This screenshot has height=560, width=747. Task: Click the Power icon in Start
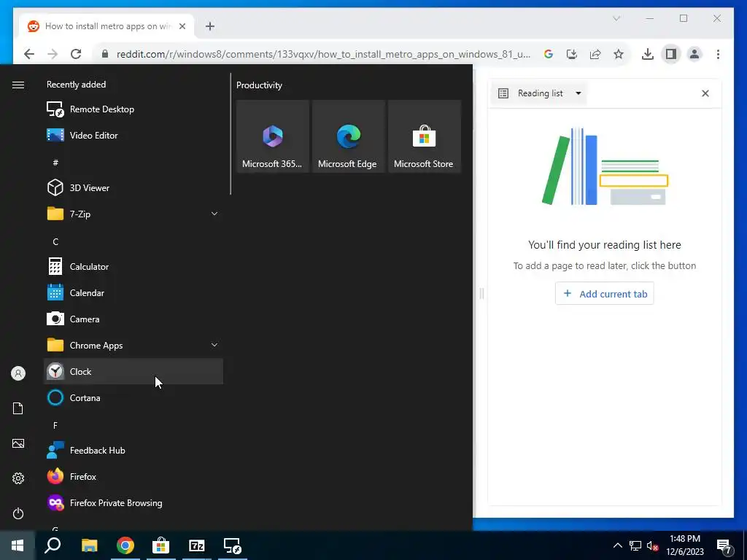[x=18, y=513]
